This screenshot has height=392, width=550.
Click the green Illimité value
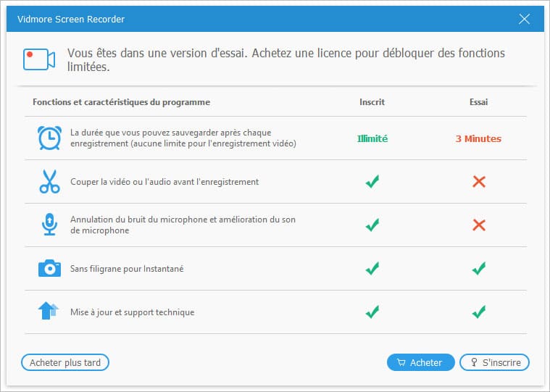[372, 138]
